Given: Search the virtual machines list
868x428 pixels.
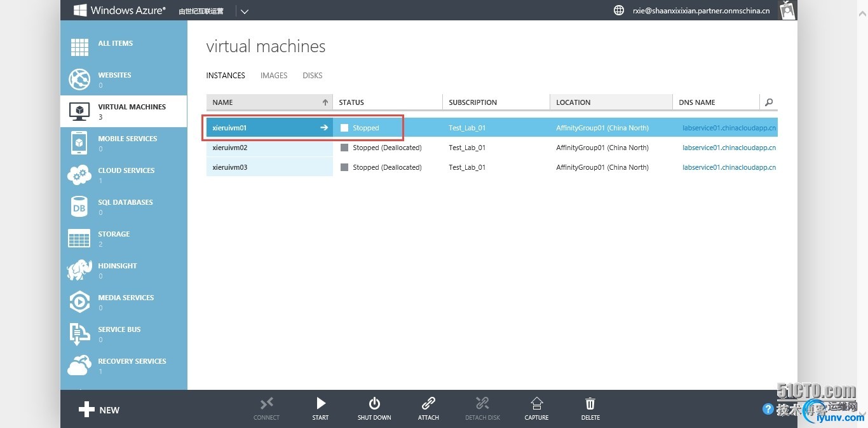Looking at the screenshot, I should click(769, 102).
